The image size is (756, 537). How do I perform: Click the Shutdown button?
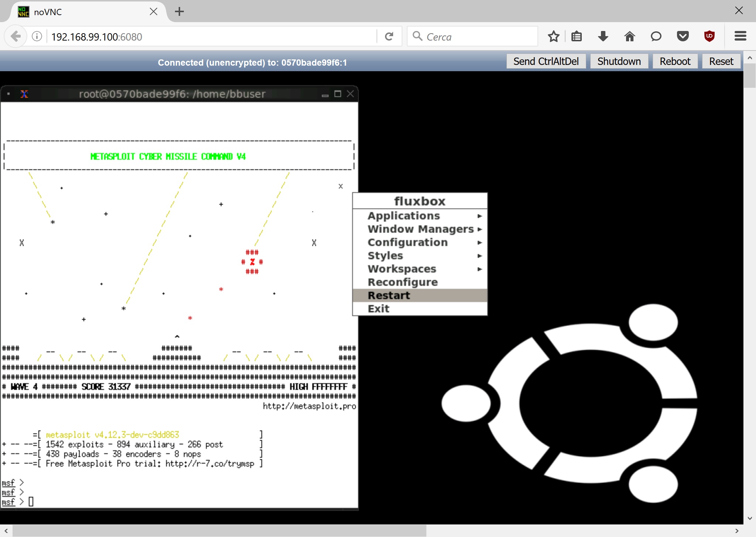pyautogui.click(x=619, y=61)
